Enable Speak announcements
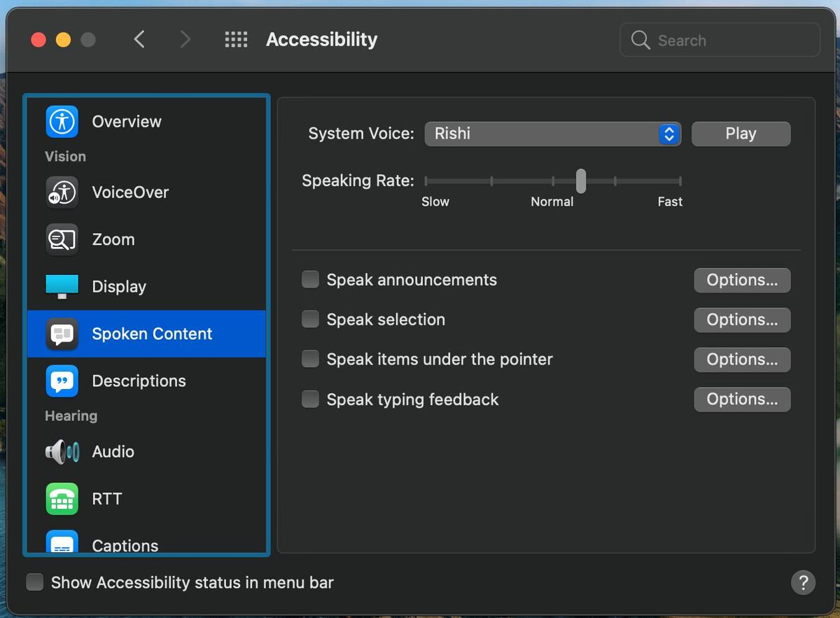The height and width of the screenshot is (618, 840). pos(310,279)
